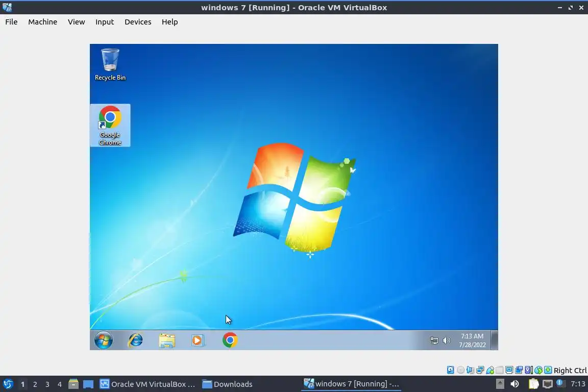Open the host application menu bird icon
The width and height of the screenshot is (588, 392).
8,384
